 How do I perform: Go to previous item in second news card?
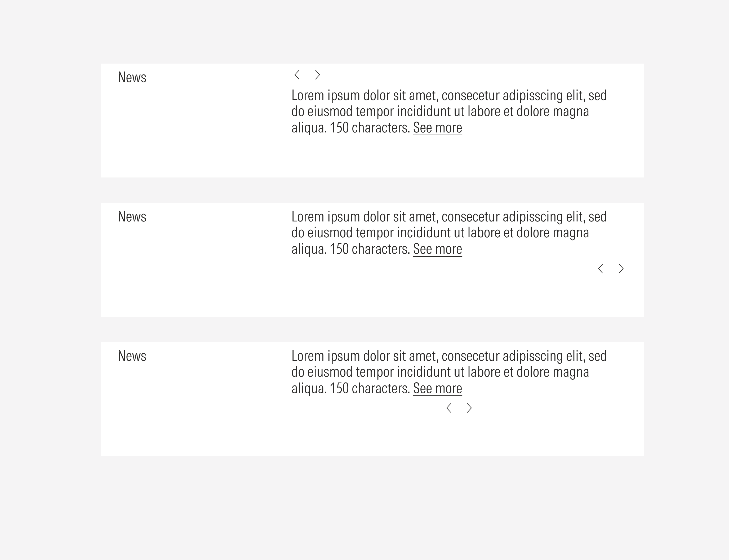tap(600, 269)
